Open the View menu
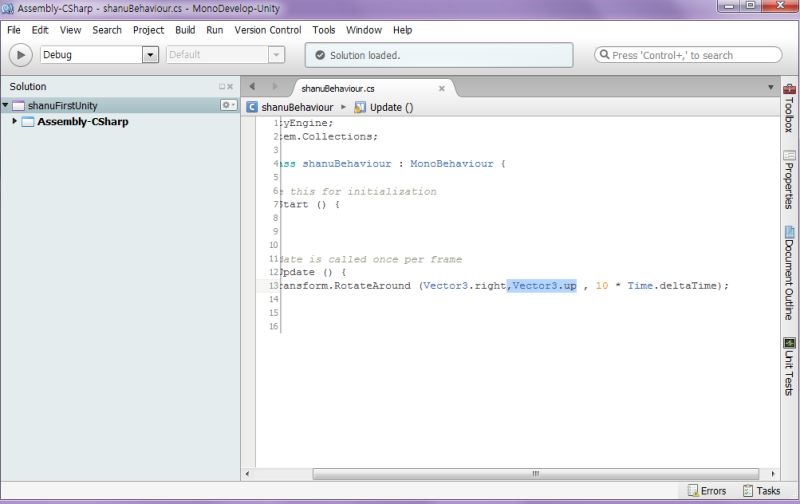The image size is (800, 504). point(70,30)
